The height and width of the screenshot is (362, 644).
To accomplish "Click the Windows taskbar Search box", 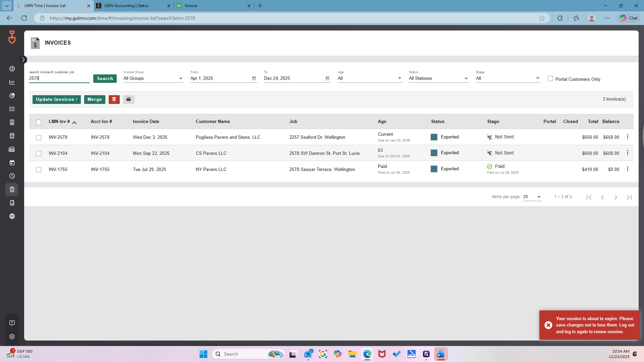I will (x=248, y=354).
